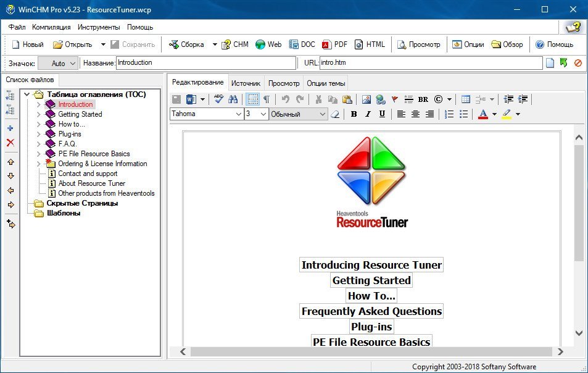Switch to the Источник tab
This screenshot has height=373, width=588.
[x=246, y=83]
